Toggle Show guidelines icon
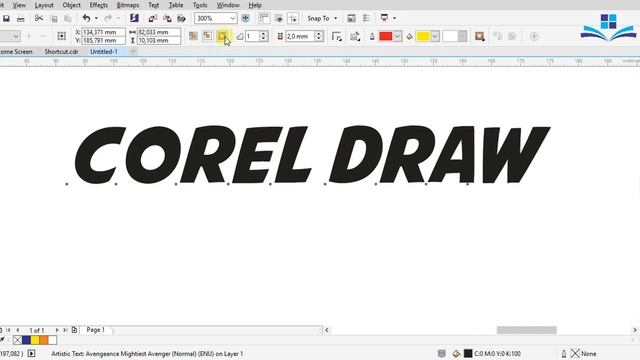 coord(293,18)
